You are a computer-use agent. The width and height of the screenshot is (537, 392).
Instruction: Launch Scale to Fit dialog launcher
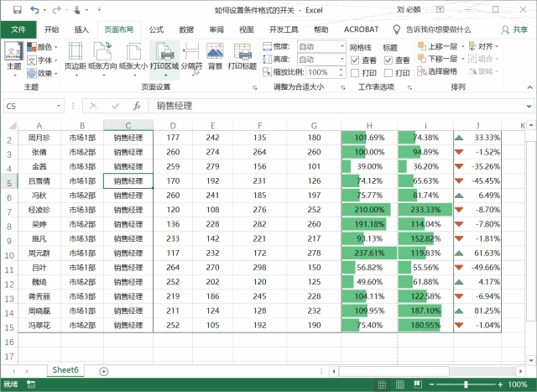tap(343, 88)
